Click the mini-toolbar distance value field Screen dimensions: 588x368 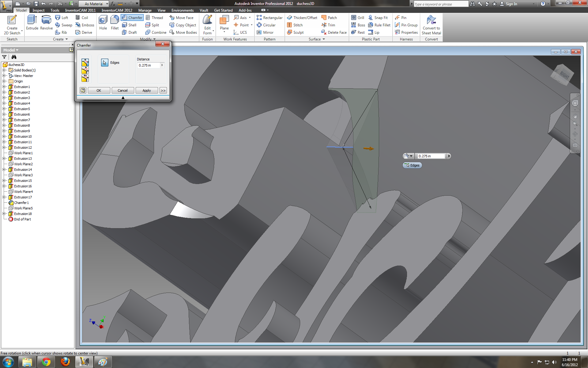(431, 156)
